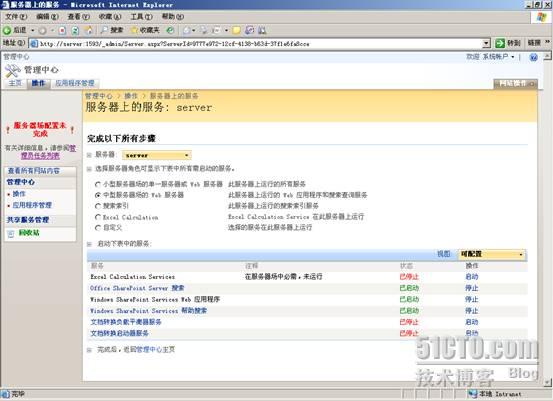Screen dimensions: 553x401
Task: Switch to the 操作 tab
Action: (x=38, y=84)
